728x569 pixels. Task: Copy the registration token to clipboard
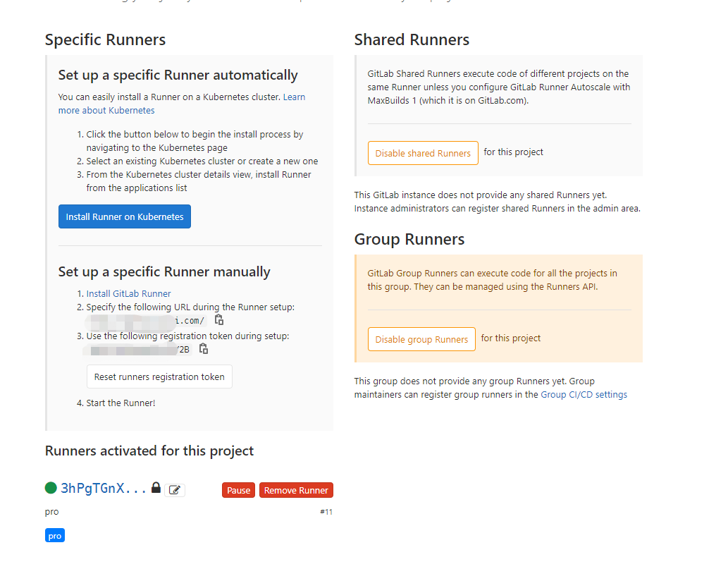coord(204,349)
